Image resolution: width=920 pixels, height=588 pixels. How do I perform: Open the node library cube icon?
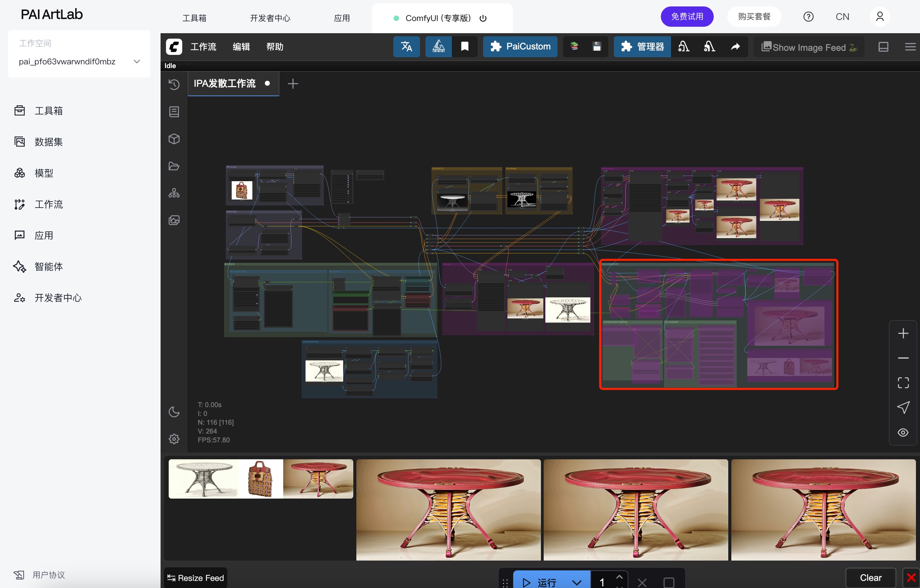(174, 139)
